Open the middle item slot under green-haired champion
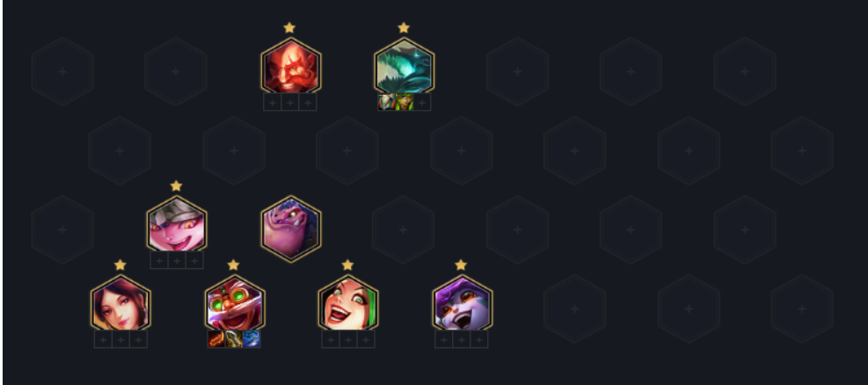 [348, 339]
